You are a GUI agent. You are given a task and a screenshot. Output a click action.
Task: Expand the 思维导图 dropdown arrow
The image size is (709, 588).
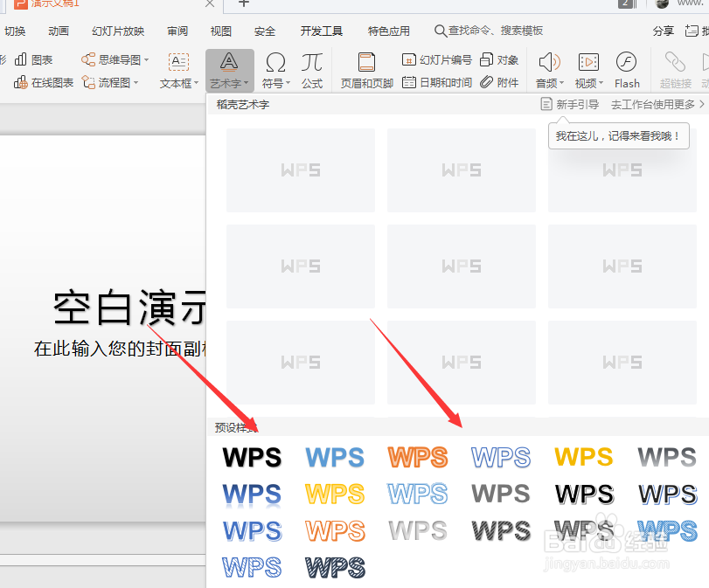147,59
